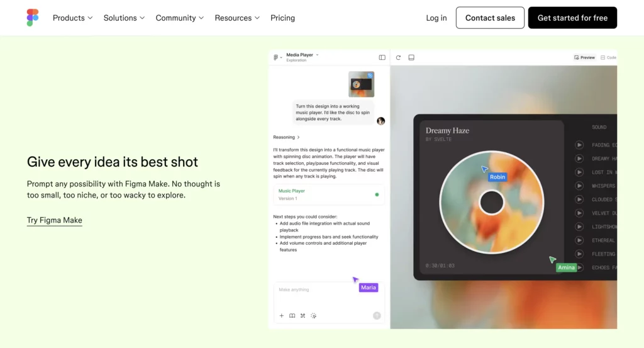
Task: Click the book library icon in prompt box
Action: 292,315
